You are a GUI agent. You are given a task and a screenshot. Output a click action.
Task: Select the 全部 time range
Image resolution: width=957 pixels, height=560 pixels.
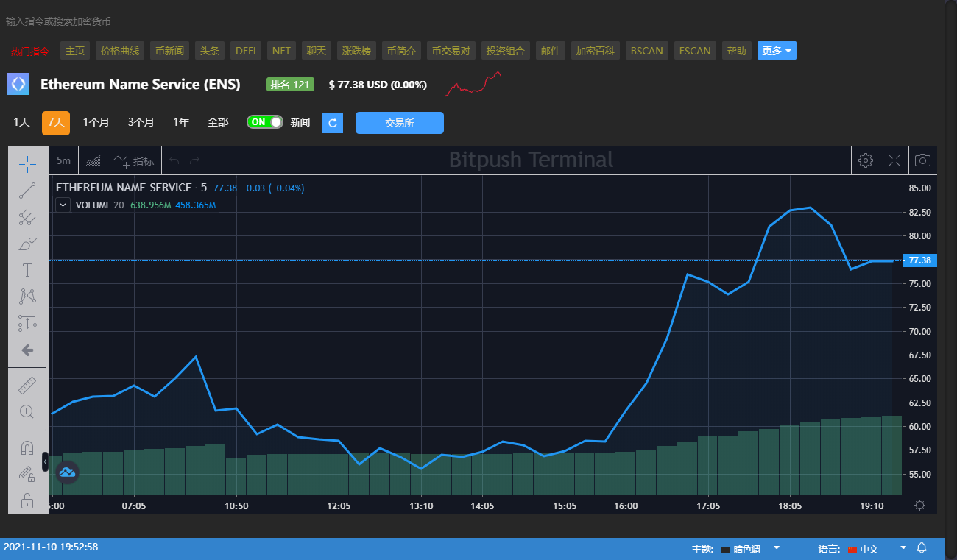click(x=218, y=122)
